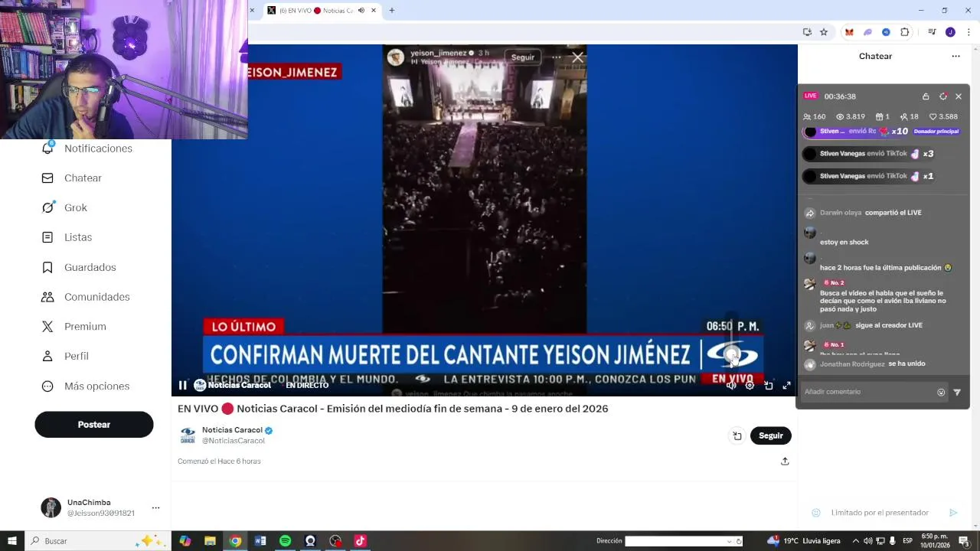Open Spotify from the taskbar
980x551 pixels.
286,541
